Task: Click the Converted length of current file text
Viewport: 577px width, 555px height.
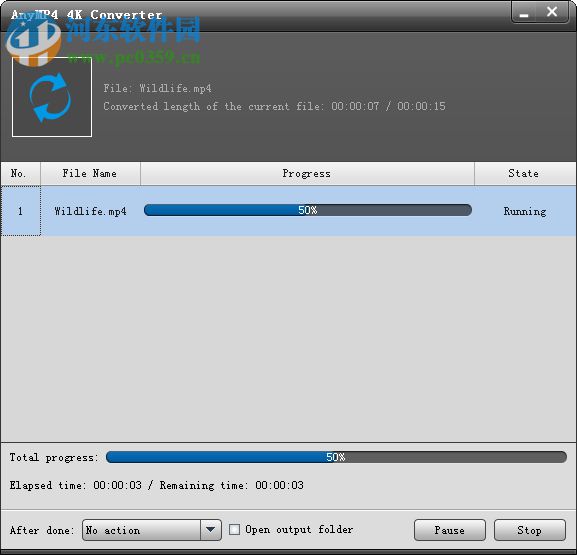Action: pyautogui.click(x=274, y=106)
